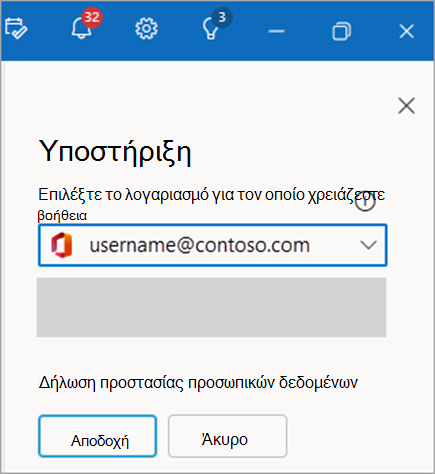Expand the account dropdown chevron
Image resolution: width=435 pixels, height=474 pixels.
pos(368,245)
